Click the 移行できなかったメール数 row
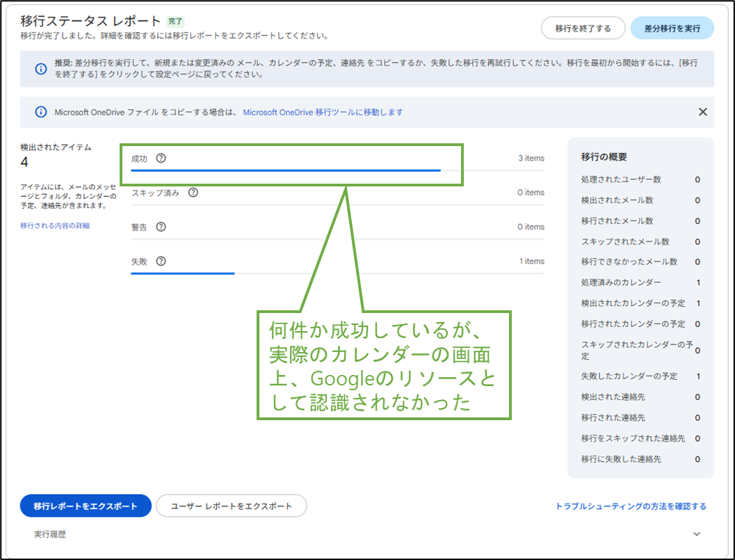 tap(640, 262)
